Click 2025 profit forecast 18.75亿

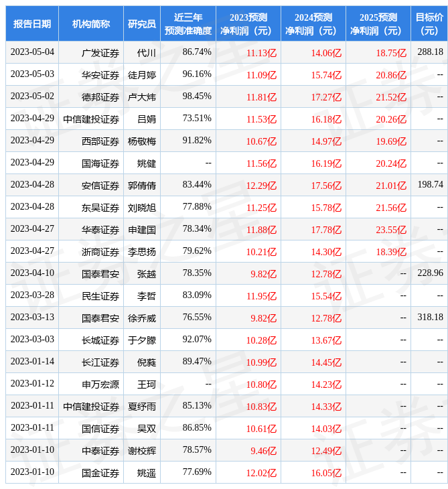point(391,54)
